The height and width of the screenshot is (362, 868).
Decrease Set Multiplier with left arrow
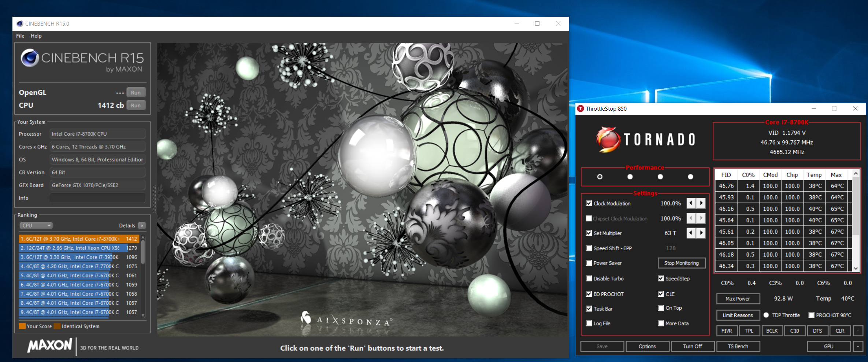click(x=691, y=233)
